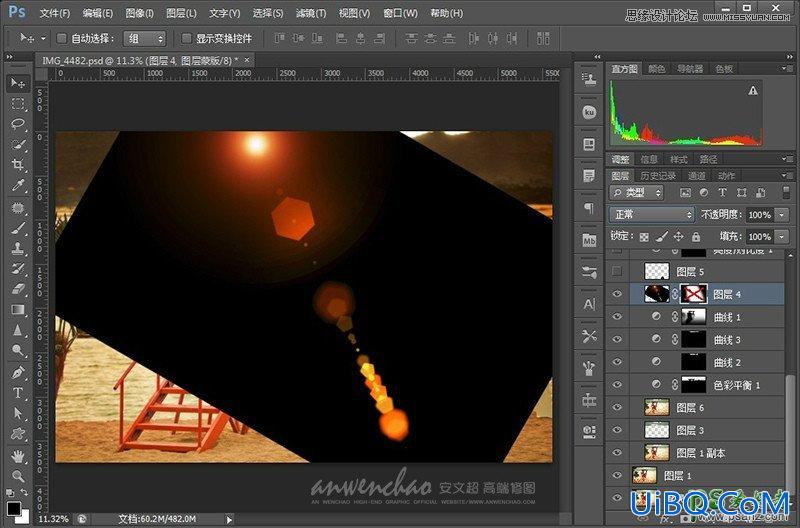Select the Path Selection tool
This screenshot has width=800, height=528.
[18, 413]
